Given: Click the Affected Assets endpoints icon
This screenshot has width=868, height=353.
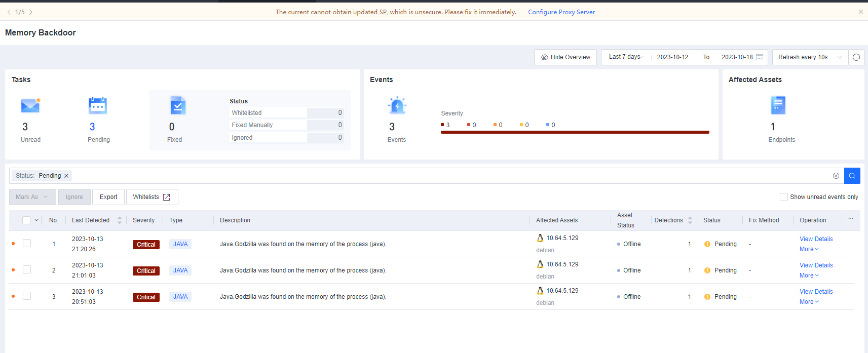Looking at the screenshot, I should click(778, 105).
